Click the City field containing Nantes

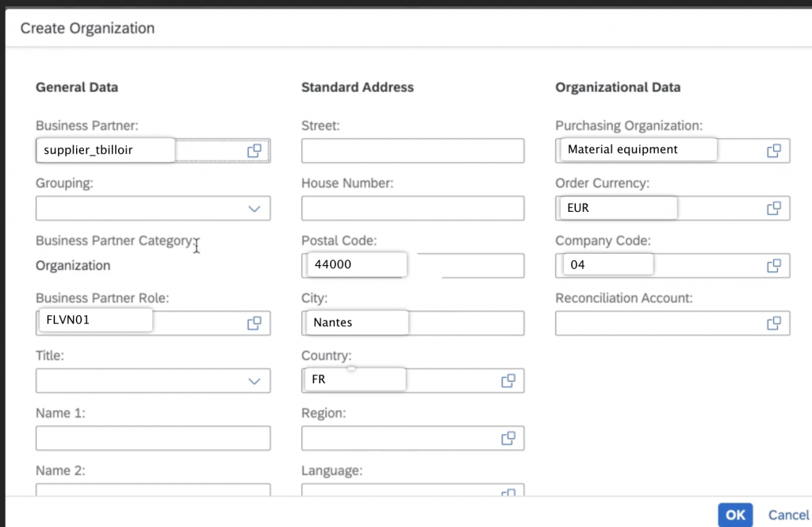click(357, 323)
